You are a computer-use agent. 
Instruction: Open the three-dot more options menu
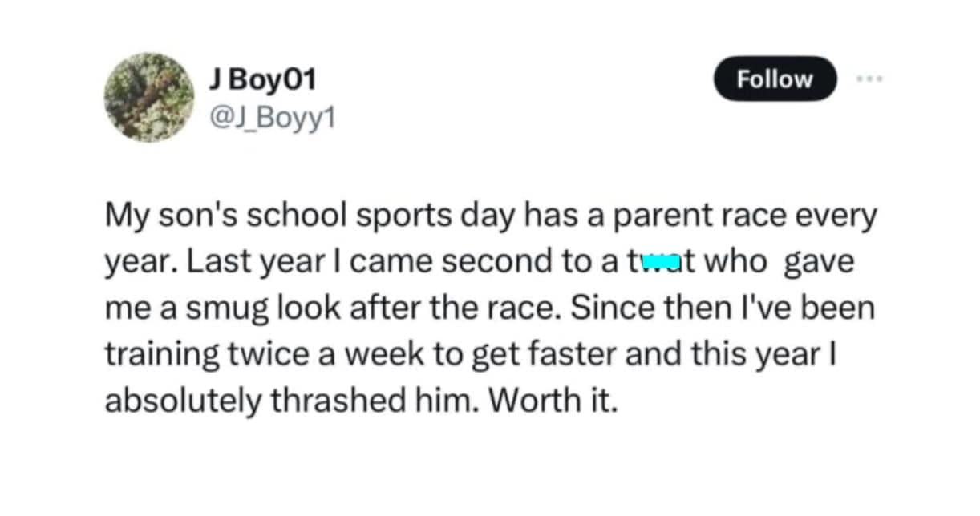click(x=869, y=79)
